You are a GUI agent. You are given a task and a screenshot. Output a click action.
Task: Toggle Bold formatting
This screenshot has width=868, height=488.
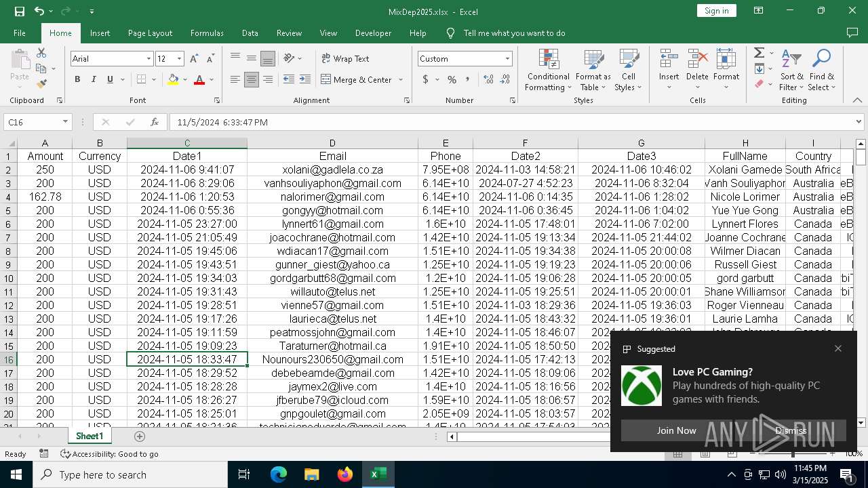pos(77,79)
